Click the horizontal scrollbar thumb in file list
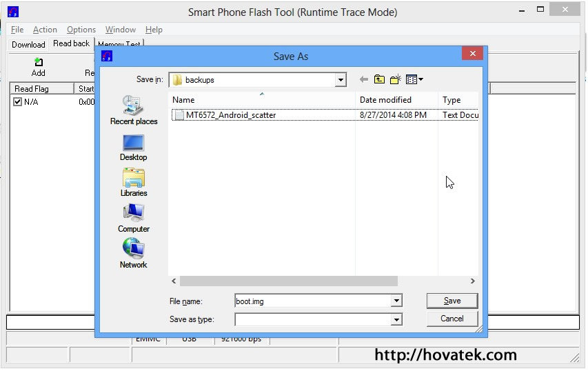 288,281
